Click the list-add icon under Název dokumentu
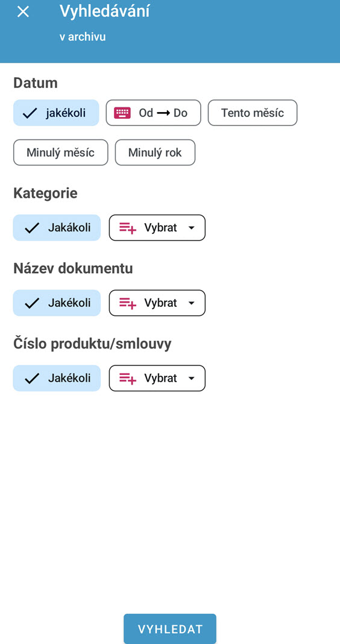Screen dimensions: 340x644 128,303
